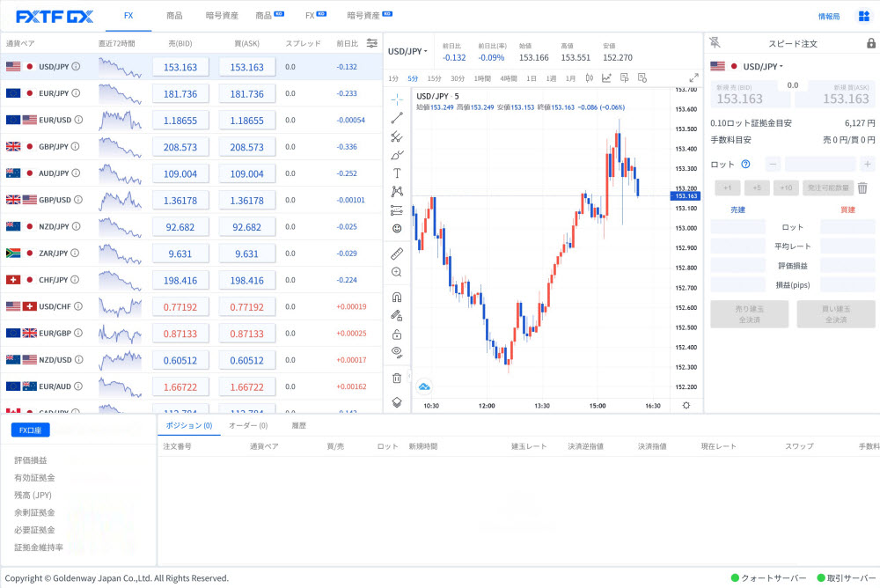Open the chart indicators button
Image resolution: width=880 pixels, height=588 pixels.
point(606,77)
